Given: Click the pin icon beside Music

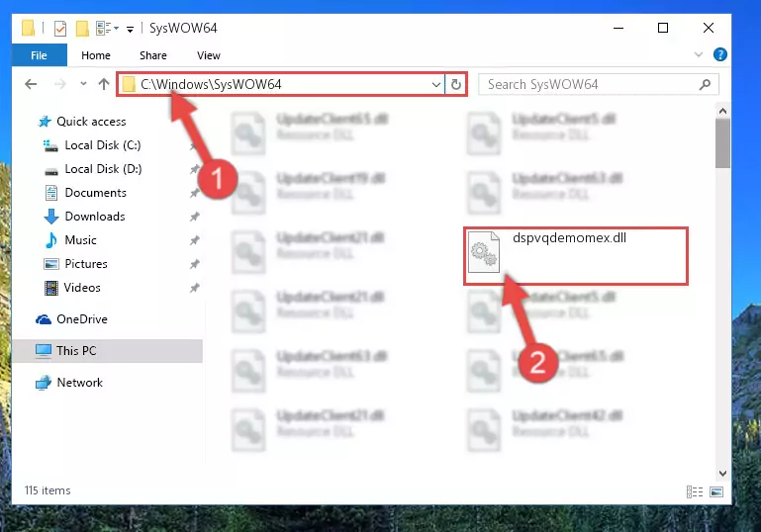Looking at the screenshot, I should [195, 240].
